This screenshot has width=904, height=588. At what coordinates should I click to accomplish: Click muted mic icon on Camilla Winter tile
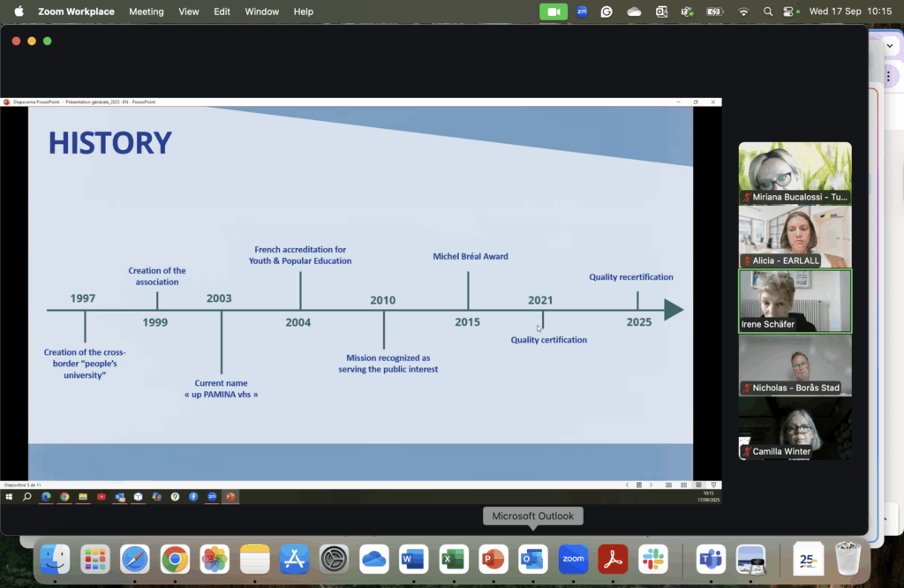click(x=747, y=451)
